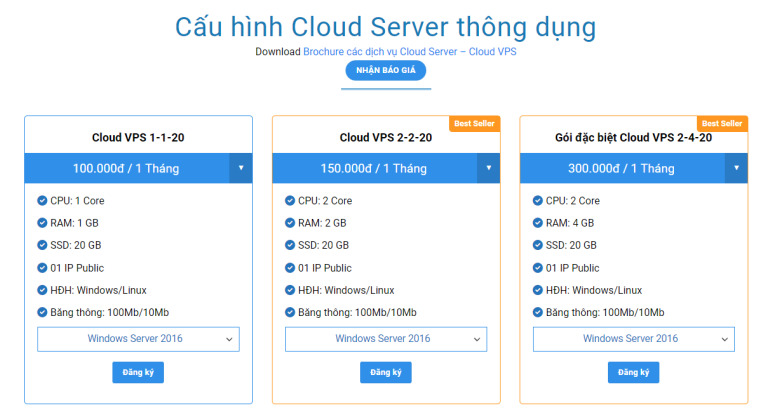This screenshot has height=415, width=768.
Task: Click the checkmark icon beside CPU: 1 Core
Action: coord(42,201)
